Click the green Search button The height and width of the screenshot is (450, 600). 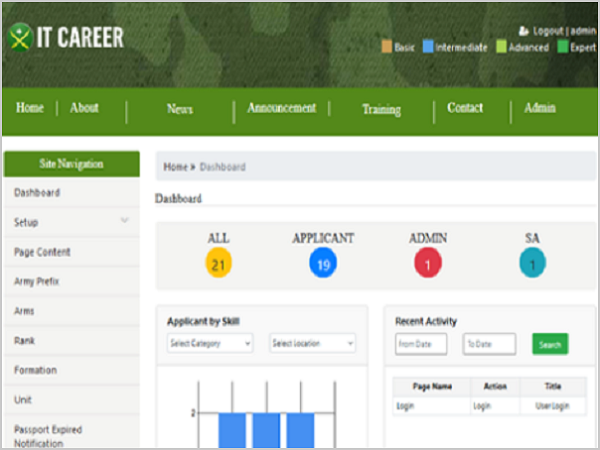pos(550,344)
